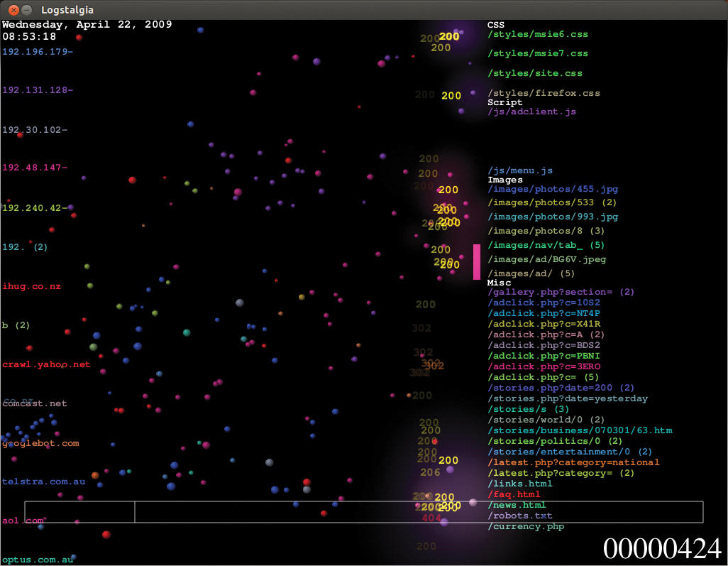Screen dimensions: 728x566
Task: Minimize the Logstalgia window
Action: tap(27, 10)
